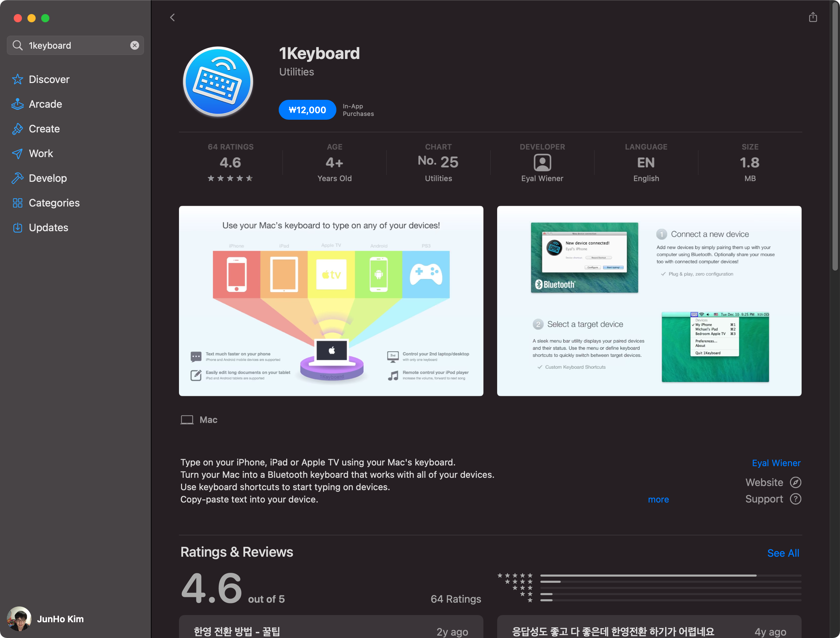
Task: Go back using the chevron arrow
Action: (x=172, y=17)
